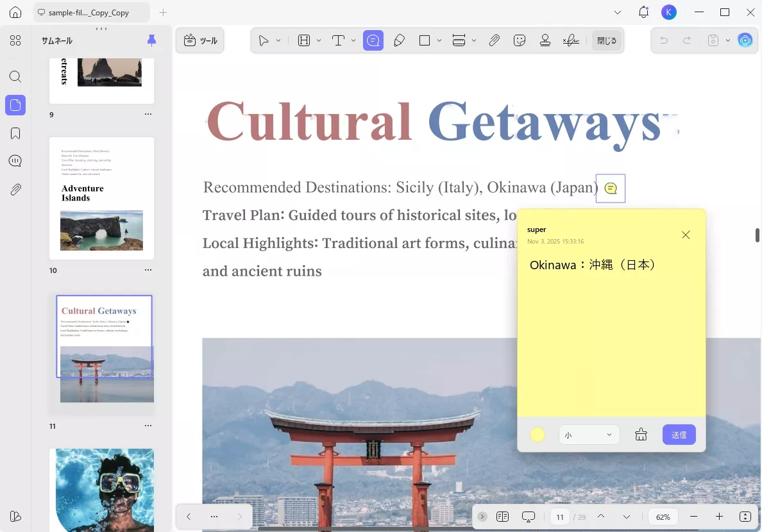Click the 送信 button
The image size is (762, 532).
(x=679, y=435)
